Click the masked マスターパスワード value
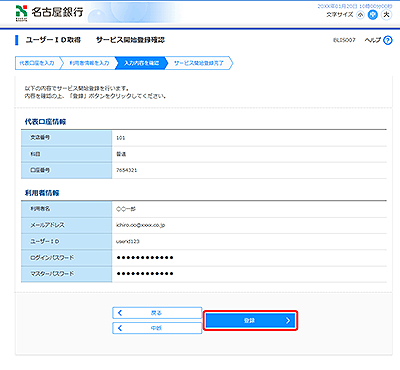 145,274
